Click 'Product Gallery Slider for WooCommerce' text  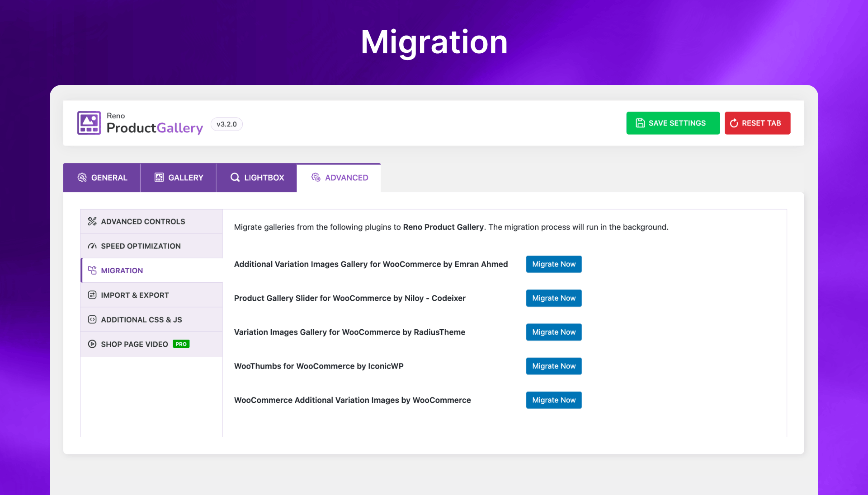(350, 298)
